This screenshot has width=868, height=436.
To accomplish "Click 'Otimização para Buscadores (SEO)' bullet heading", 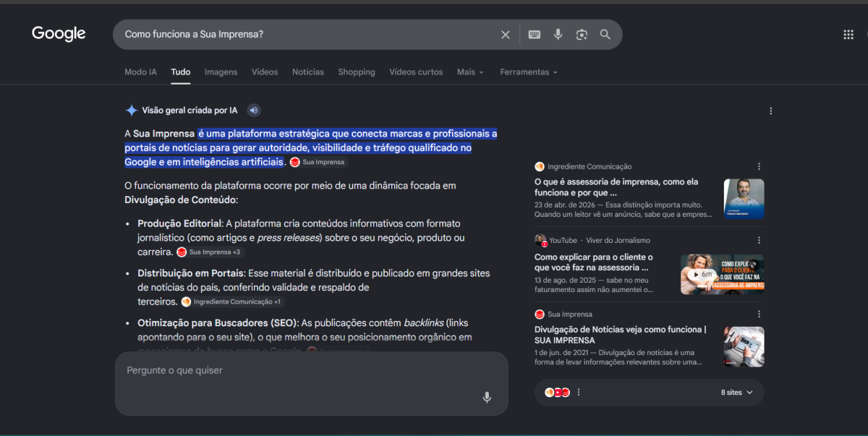I will (x=218, y=322).
